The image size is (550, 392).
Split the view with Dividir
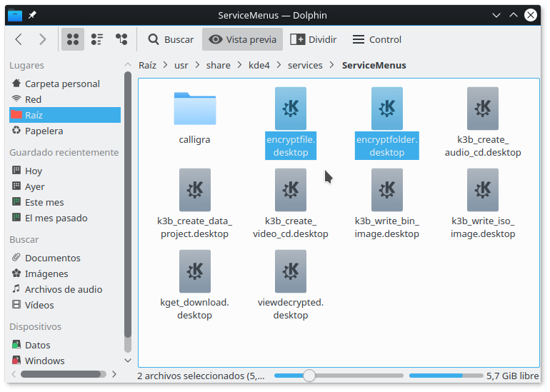point(314,39)
